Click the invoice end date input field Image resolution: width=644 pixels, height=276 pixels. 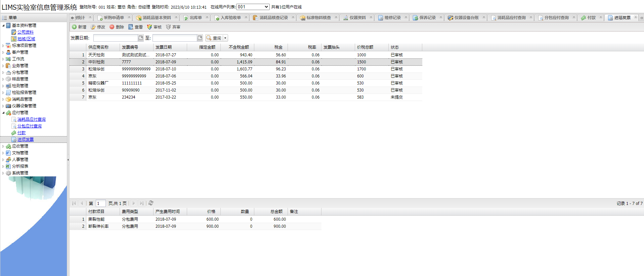click(x=175, y=38)
